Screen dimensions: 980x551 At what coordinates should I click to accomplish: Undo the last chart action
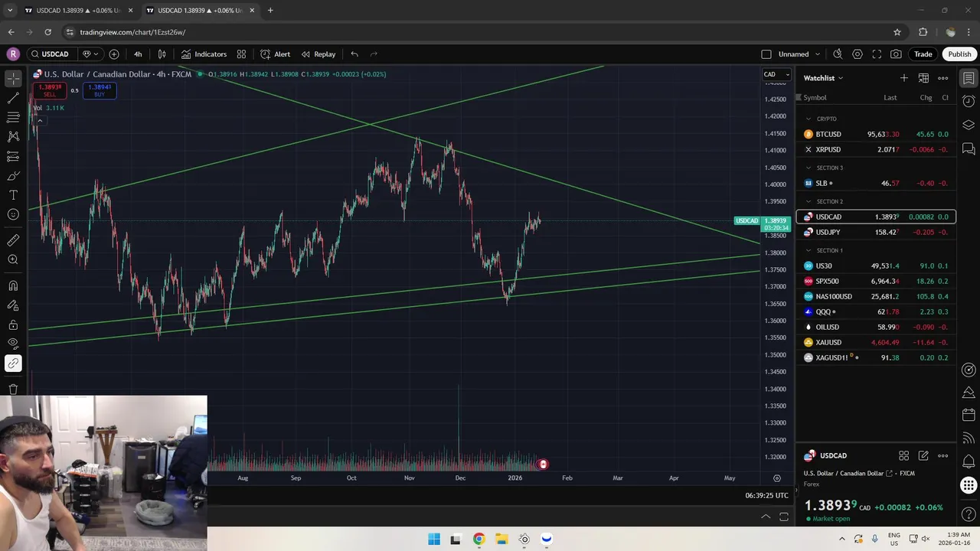pyautogui.click(x=354, y=54)
